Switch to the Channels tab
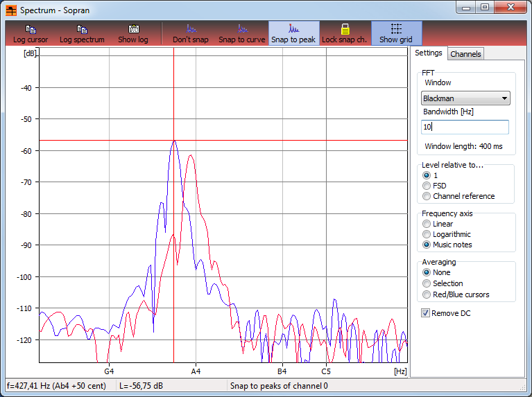532x397 pixels. click(x=465, y=54)
